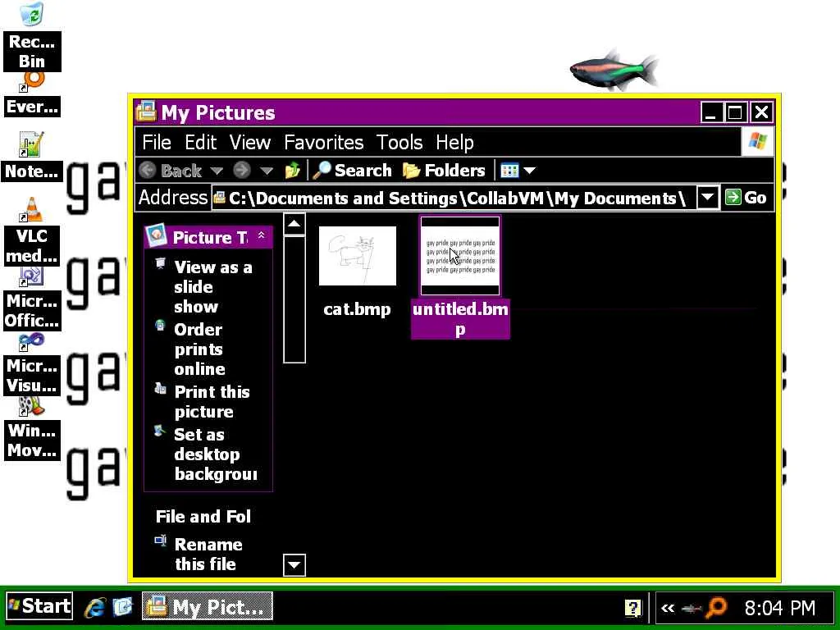The image size is (840, 630).
Task: Click the task pane scrollbar thumb
Action: pos(294,299)
